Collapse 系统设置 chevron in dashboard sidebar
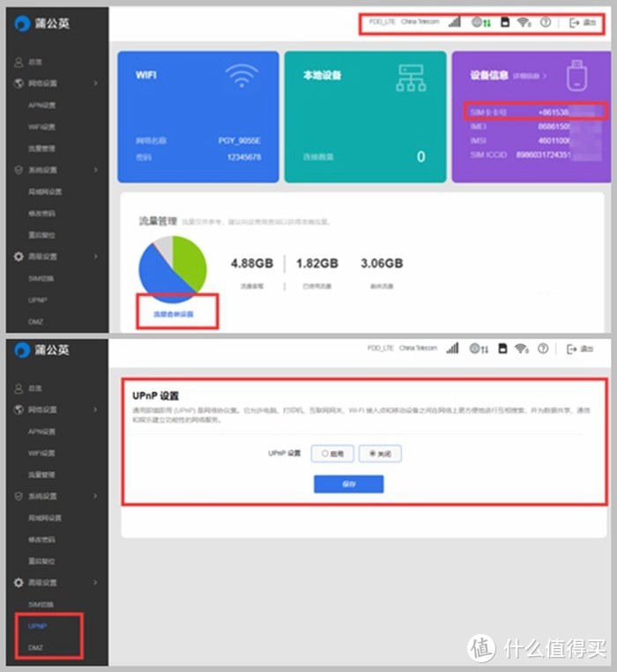Image resolution: width=617 pixels, height=672 pixels. 95,170
